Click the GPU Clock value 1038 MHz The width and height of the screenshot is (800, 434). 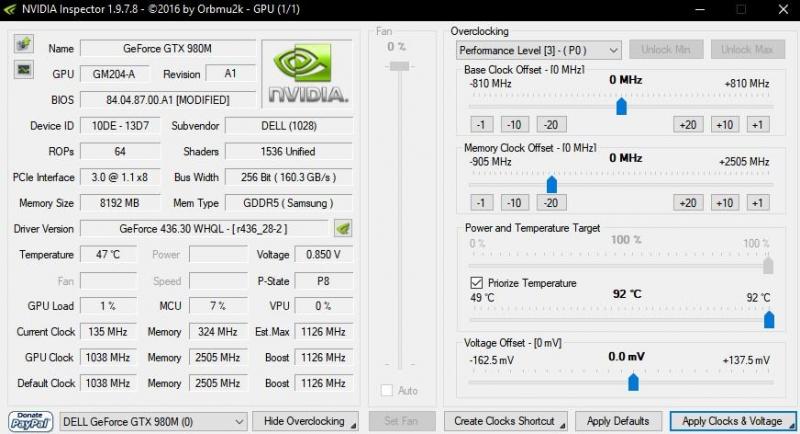click(108, 358)
